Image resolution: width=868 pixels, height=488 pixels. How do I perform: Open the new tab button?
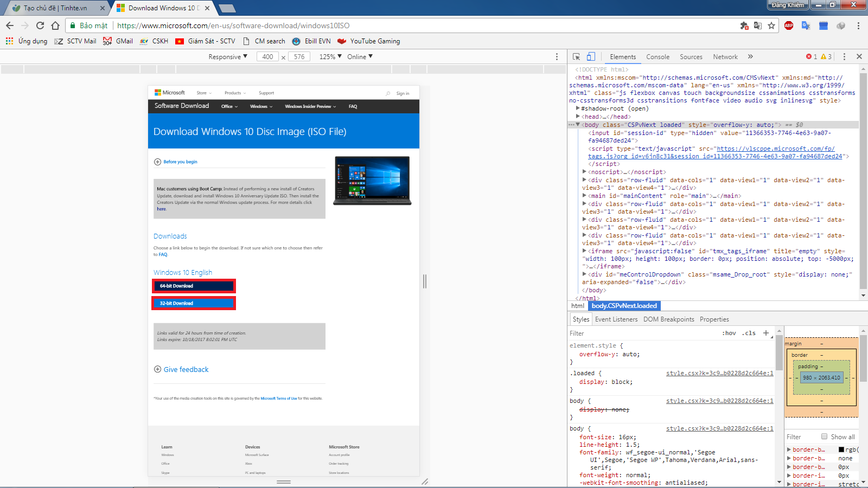(x=227, y=8)
